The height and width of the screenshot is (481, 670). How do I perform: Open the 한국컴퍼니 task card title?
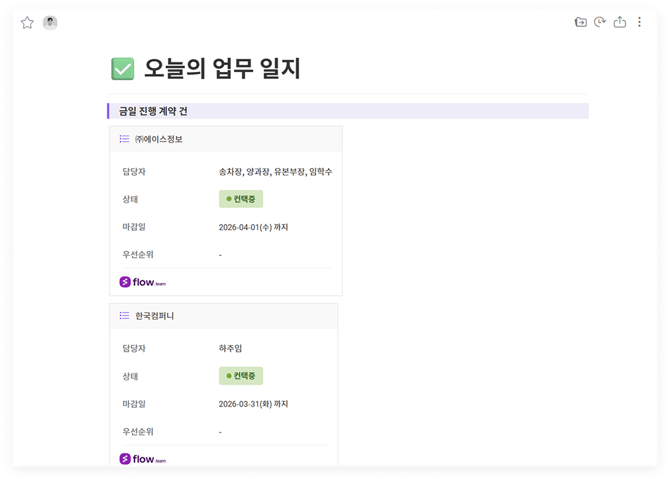coord(155,316)
